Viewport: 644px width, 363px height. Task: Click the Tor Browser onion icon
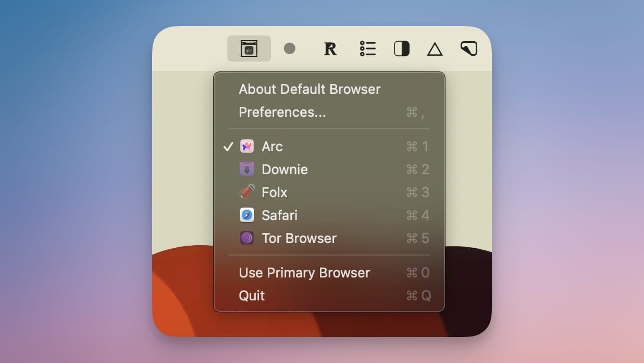[x=246, y=238]
